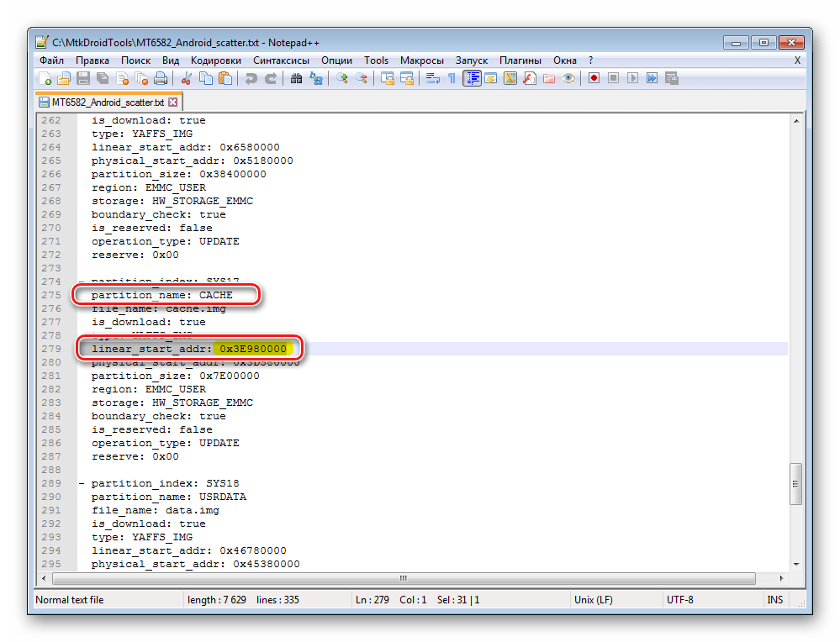Open the Запуск menu
The height and width of the screenshot is (642, 840).
click(472, 61)
